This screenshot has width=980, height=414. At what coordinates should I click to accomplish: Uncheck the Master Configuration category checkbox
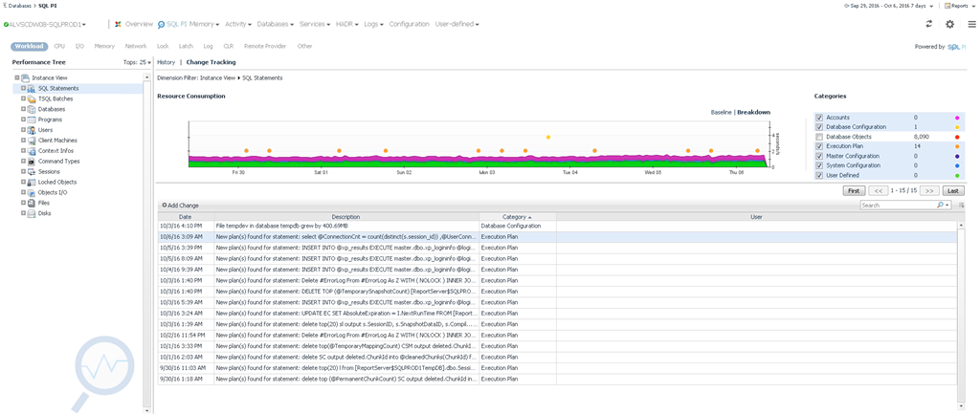(819, 156)
